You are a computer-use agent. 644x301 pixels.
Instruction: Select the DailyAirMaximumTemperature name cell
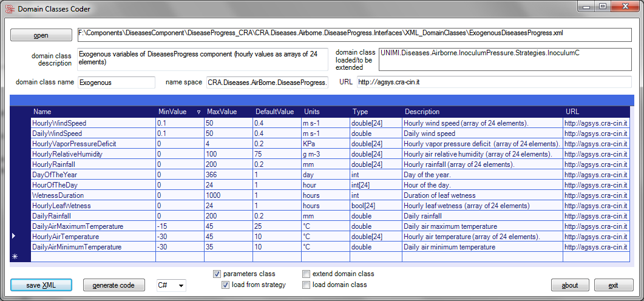pyautogui.click(x=93, y=226)
